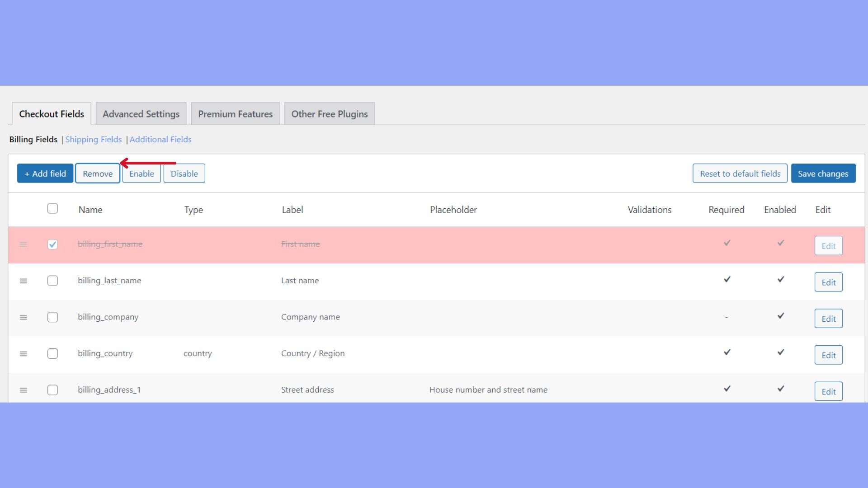Open the Shipping Fields section
The width and height of the screenshot is (868, 488).
(x=93, y=139)
